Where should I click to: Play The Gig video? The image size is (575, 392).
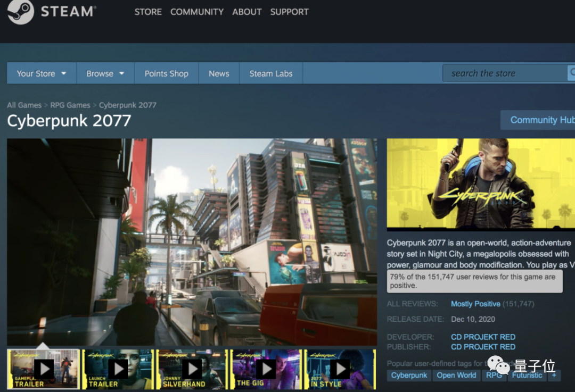[266, 369]
